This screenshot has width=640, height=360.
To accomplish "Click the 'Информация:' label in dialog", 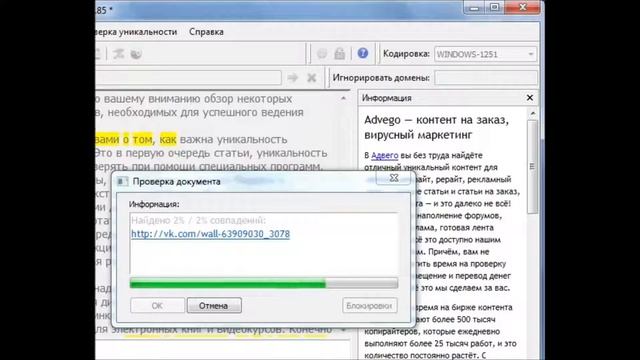I will point(154,204).
